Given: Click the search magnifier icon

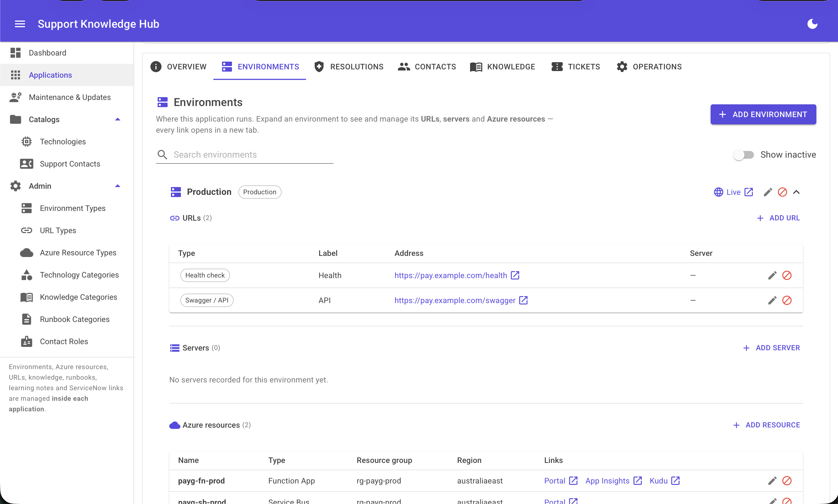Looking at the screenshot, I should pyautogui.click(x=162, y=155).
